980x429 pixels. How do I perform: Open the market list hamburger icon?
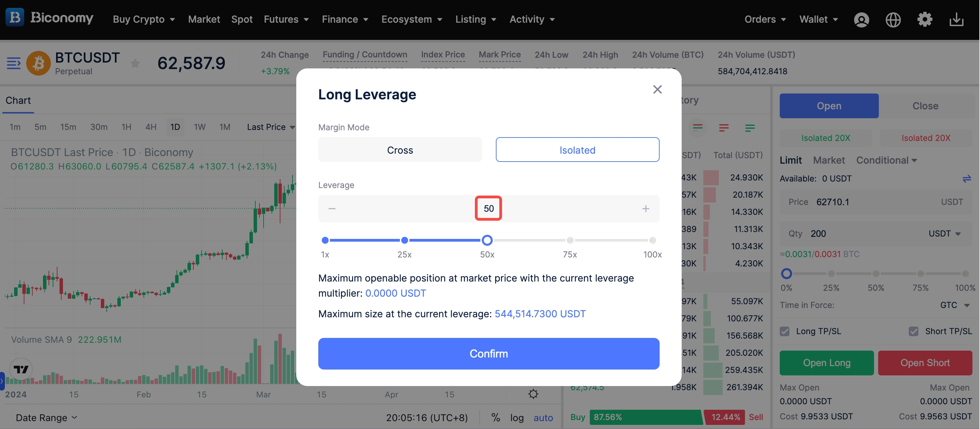click(x=14, y=63)
